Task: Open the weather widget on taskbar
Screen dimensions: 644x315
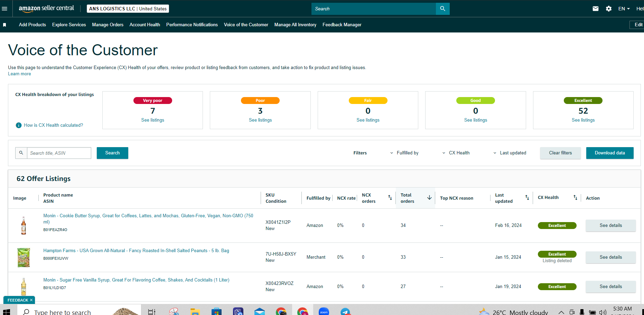Action: tap(513, 312)
